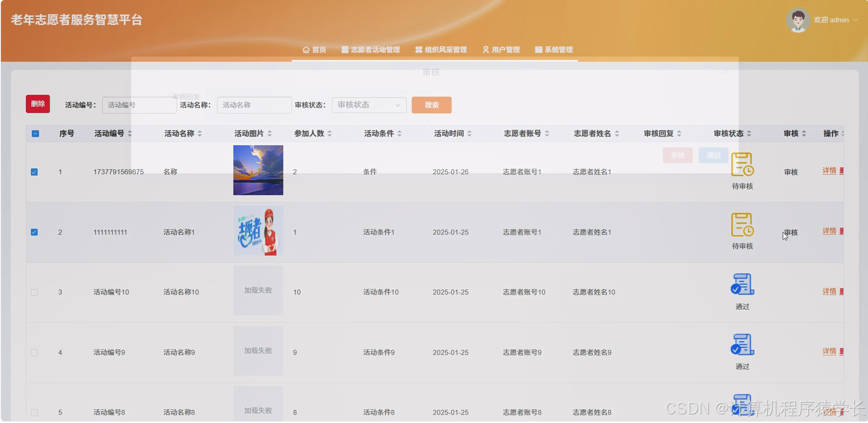868x423 pixels.
Task: Open the 审核状态 dropdown
Action: (x=368, y=105)
